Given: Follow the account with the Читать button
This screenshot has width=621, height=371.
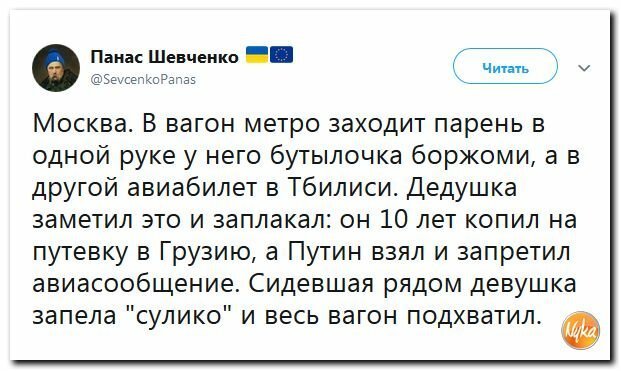Looking at the screenshot, I should tap(505, 67).
